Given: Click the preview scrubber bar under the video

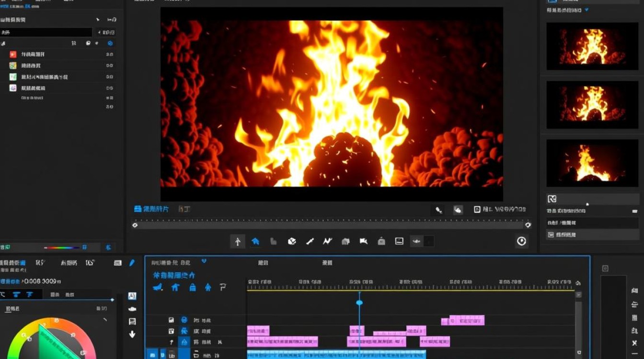Looking at the screenshot, I should 331,224.
